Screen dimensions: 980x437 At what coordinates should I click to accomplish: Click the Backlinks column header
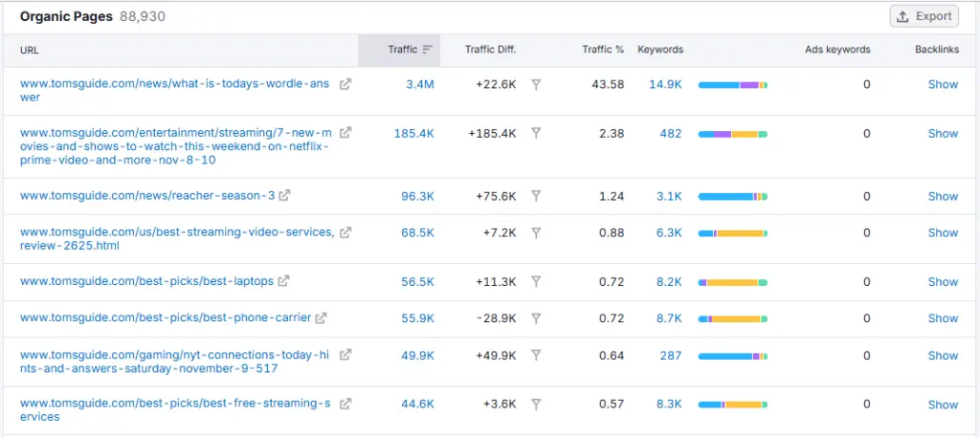point(936,50)
